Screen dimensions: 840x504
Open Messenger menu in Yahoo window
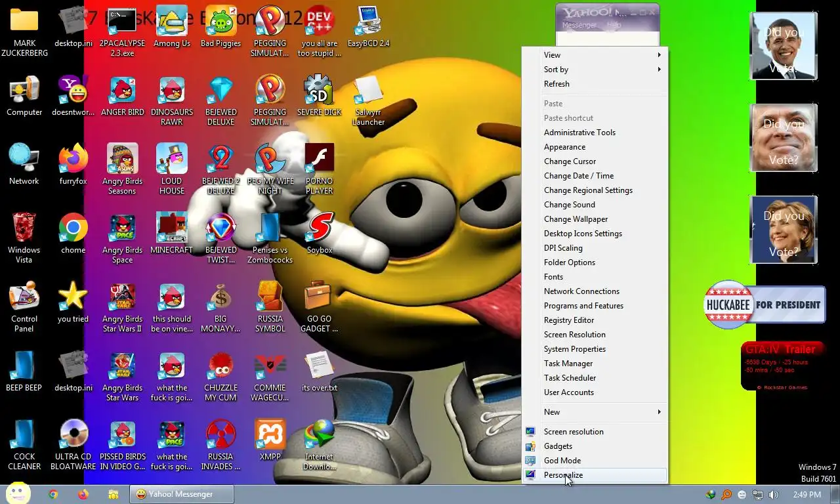(579, 25)
